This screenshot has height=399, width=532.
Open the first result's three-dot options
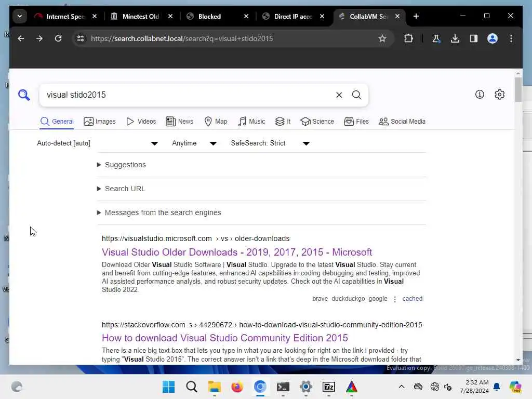395,299
